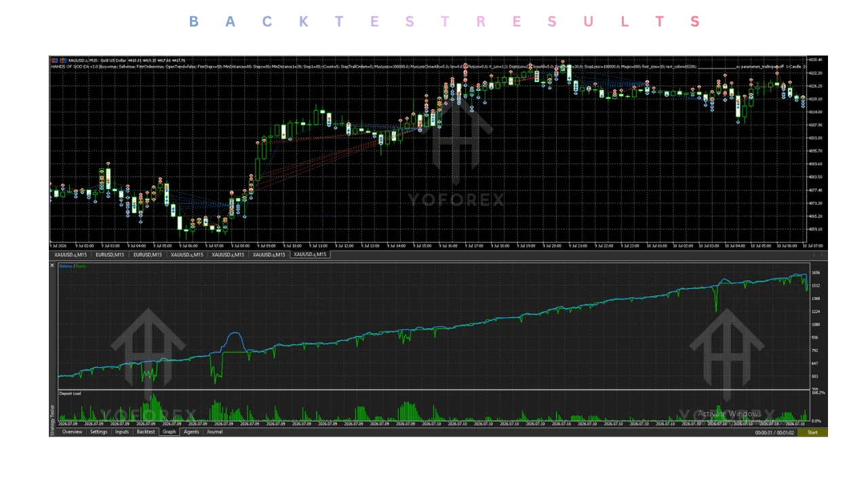Image resolution: width=868 pixels, height=488 pixels.
Task: Click price level 4083.50 on price scale
Action: click(x=816, y=177)
